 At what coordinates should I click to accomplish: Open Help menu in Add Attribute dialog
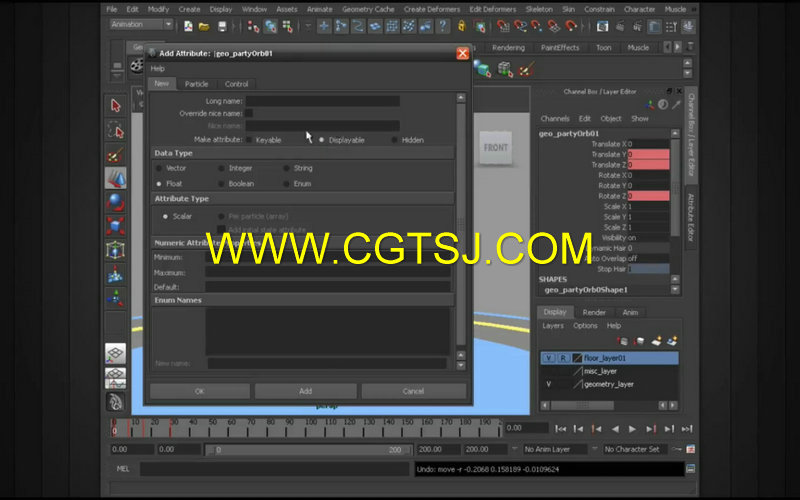click(x=158, y=68)
